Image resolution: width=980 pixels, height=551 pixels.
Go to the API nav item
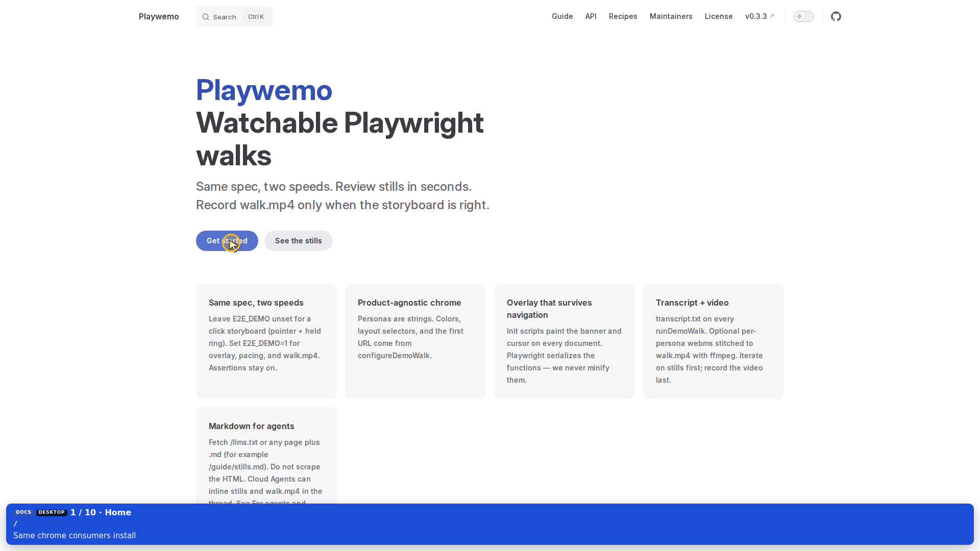click(591, 16)
